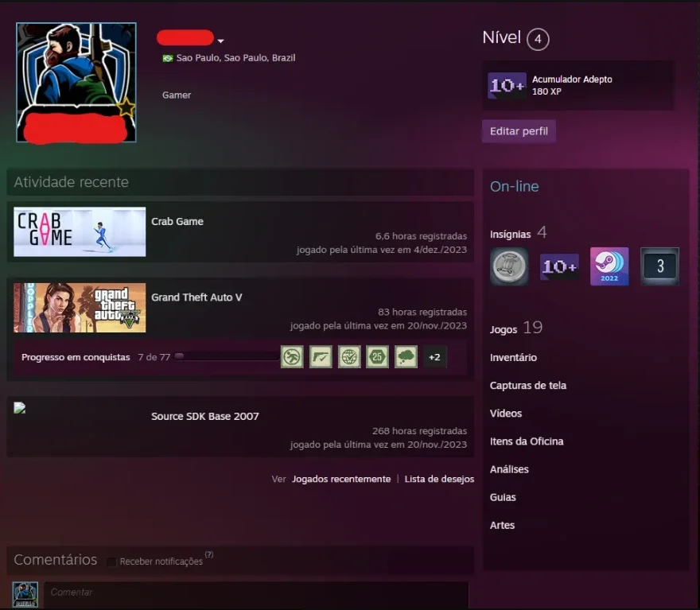Viewport: 700px width, 610px height.
Task: Open the silver pillar community badge
Action: pos(509,266)
